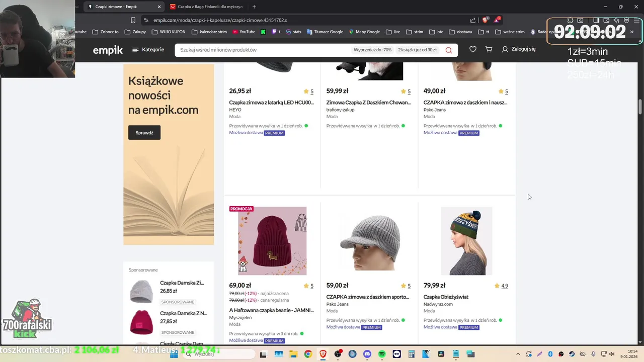Click the share icon in address bar
Image resolution: width=644 pixels, height=362 pixels.
(x=473, y=20)
